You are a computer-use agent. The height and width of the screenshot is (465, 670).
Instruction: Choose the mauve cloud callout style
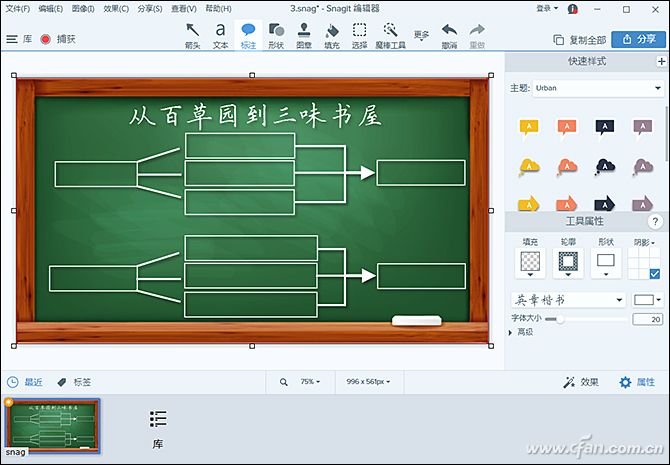[643, 167]
